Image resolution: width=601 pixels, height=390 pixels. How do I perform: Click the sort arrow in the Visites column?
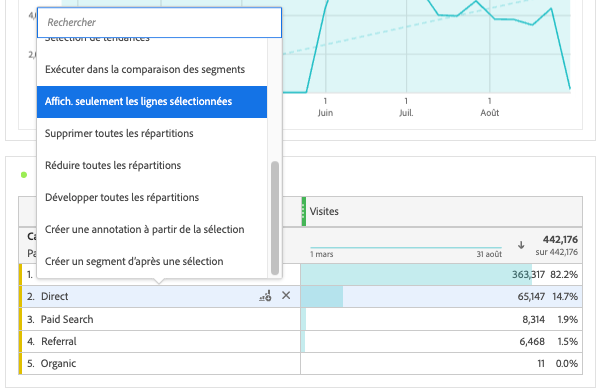521,245
